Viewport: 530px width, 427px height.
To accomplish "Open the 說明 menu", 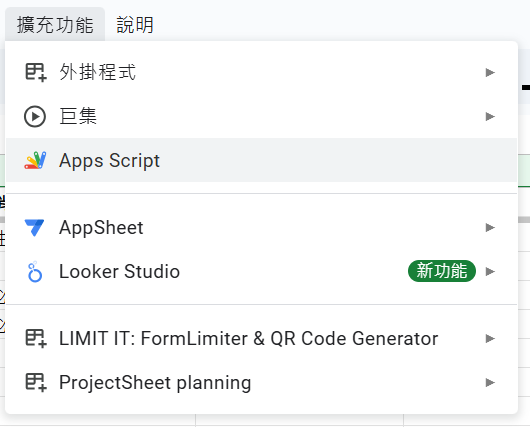I will point(135,25).
